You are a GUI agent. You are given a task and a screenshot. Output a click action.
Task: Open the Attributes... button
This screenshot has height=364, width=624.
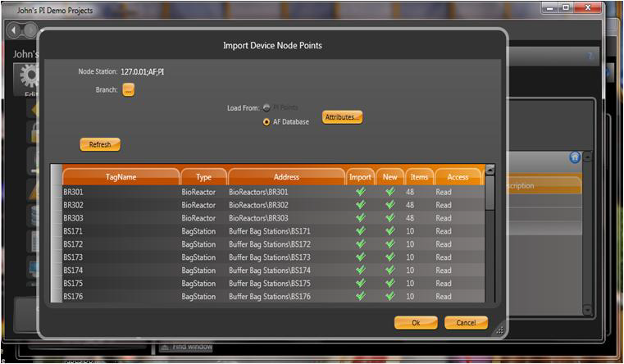pos(341,117)
